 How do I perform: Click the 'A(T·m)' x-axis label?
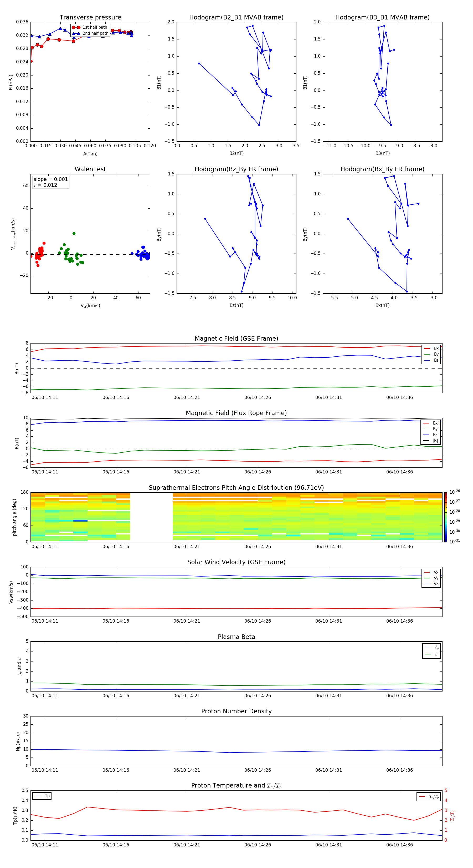[x=90, y=154]
